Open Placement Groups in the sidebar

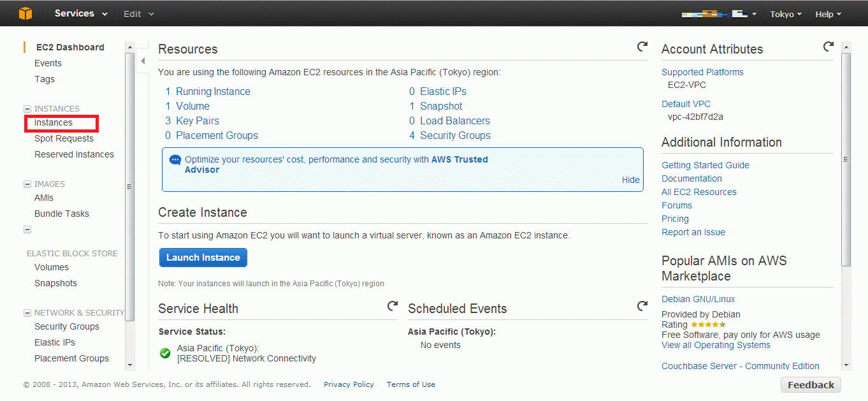pyautogui.click(x=71, y=358)
